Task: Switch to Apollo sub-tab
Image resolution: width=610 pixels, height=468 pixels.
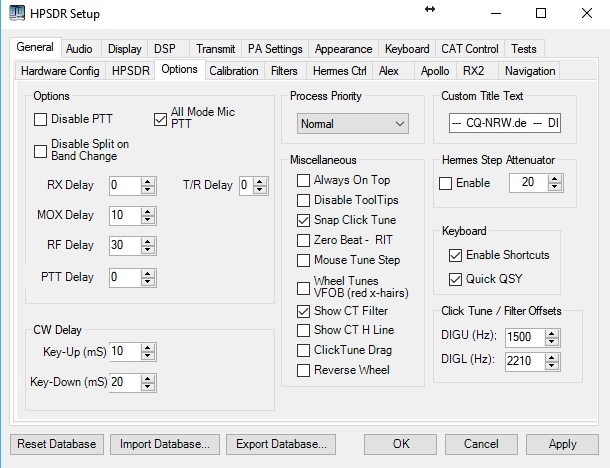Action: click(435, 71)
